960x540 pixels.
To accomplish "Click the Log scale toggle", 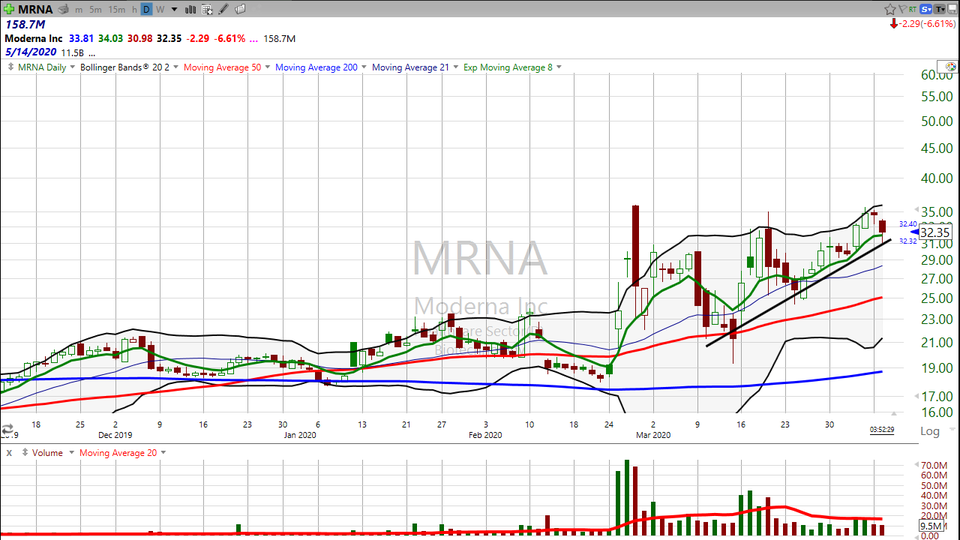I will point(929,431).
